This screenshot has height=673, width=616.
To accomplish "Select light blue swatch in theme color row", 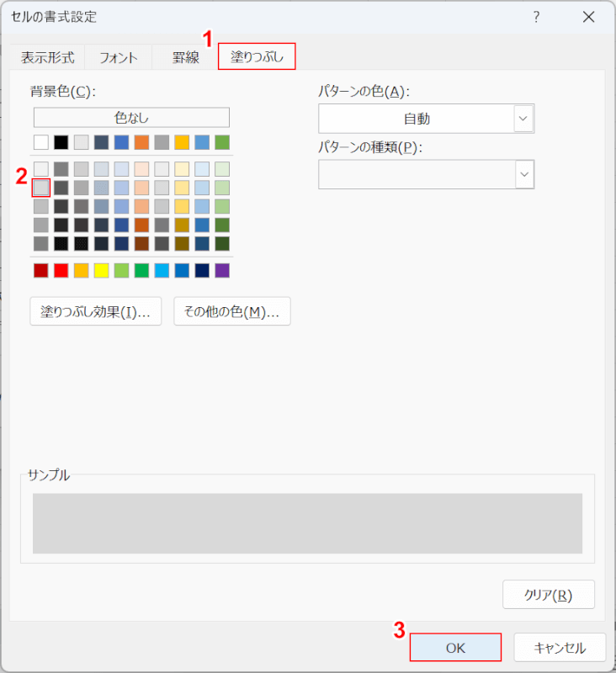I will point(202,142).
